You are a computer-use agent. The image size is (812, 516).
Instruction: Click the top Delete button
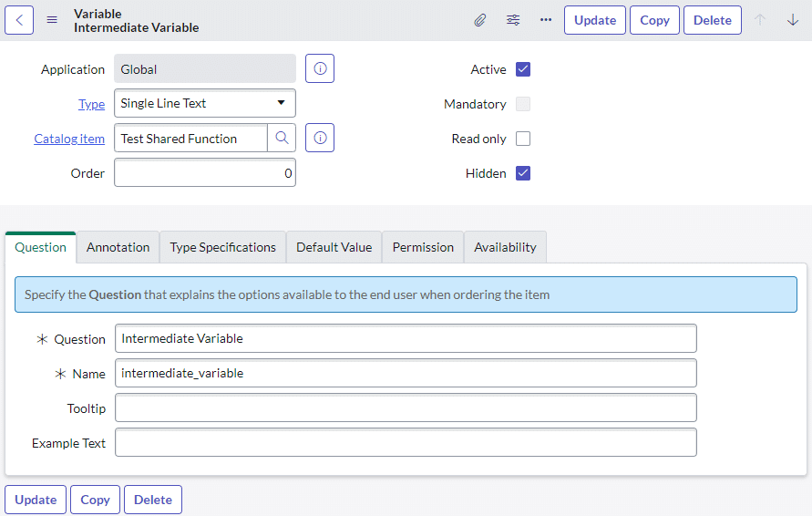(713, 20)
